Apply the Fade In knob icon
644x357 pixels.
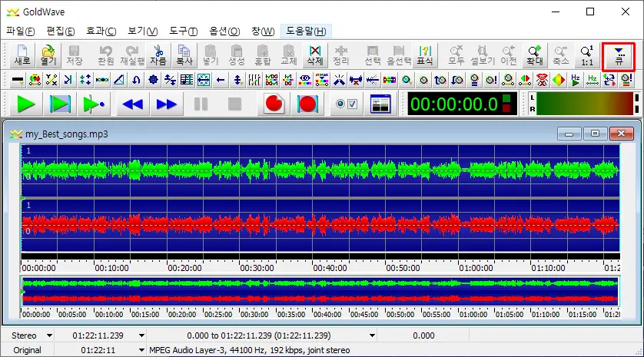point(440,80)
